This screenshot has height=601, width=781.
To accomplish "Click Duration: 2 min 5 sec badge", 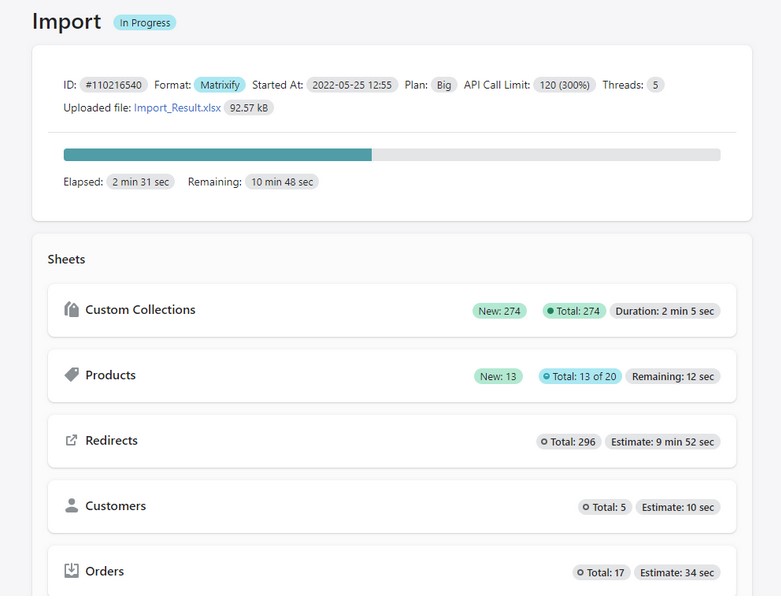I will [x=665, y=311].
